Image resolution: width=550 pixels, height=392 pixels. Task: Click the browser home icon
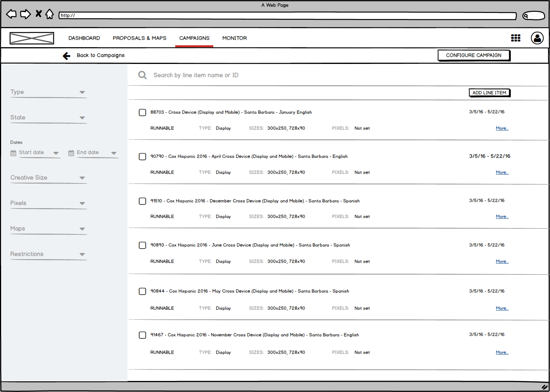50,14
